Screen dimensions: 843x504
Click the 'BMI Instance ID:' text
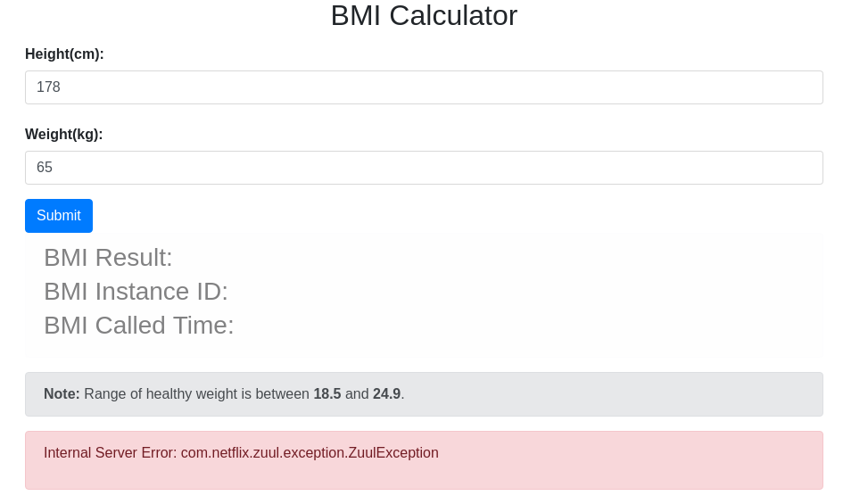pos(136,292)
